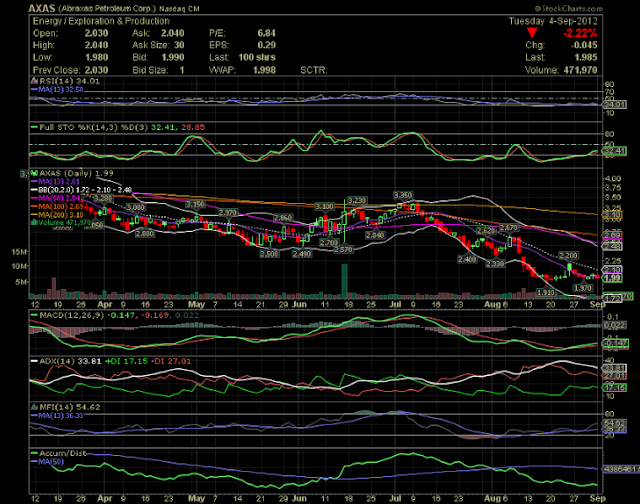Click MA(50) legend in Accum/Dist panel

[51, 462]
